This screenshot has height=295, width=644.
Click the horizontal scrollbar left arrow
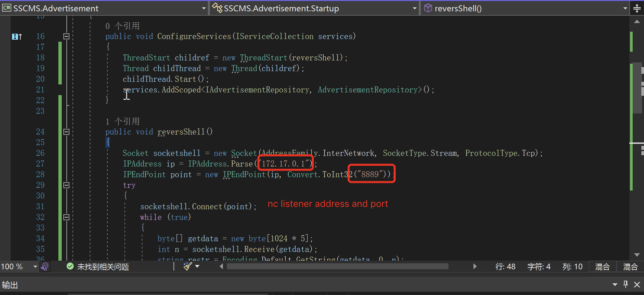click(x=221, y=266)
